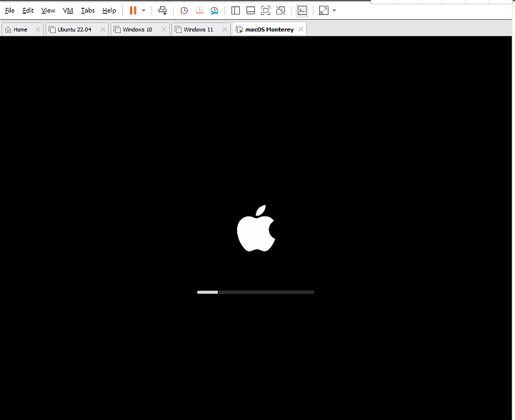Viewport: 515px width, 420px height.
Task: Close the Windows 11 tab
Action: [x=225, y=29]
